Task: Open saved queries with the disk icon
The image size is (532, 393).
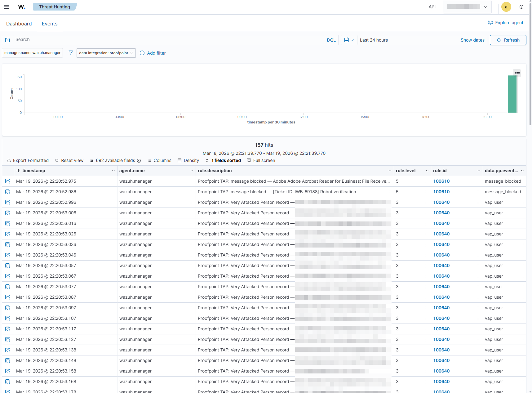Action: pyautogui.click(x=7, y=40)
